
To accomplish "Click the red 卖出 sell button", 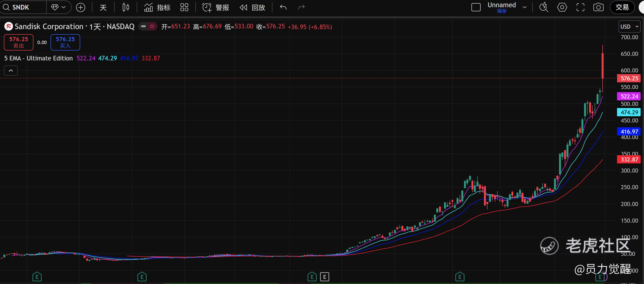I will coord(19,42).
